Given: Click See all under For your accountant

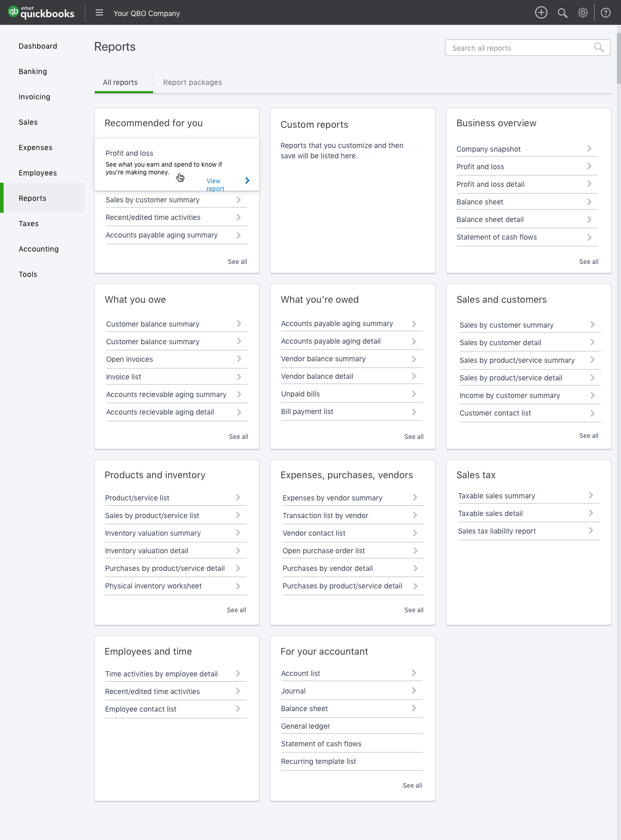Looking at the screenshot, I should tap(412, 786).
